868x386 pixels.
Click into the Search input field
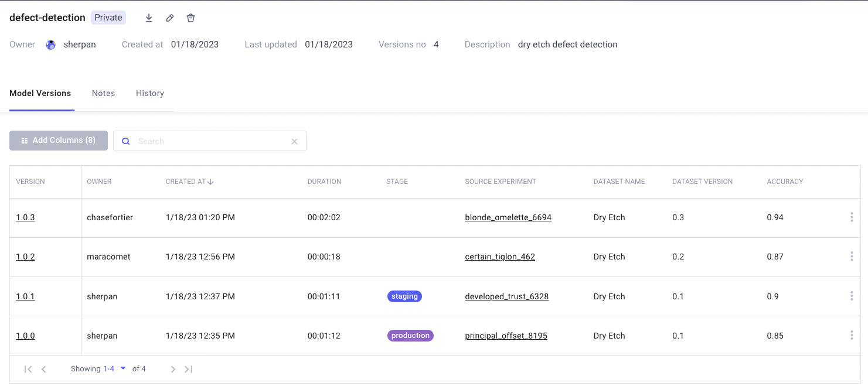[211, 141]
